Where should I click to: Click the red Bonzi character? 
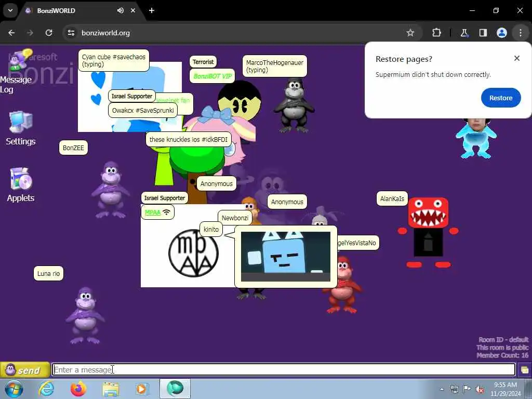tap(343, 285)
